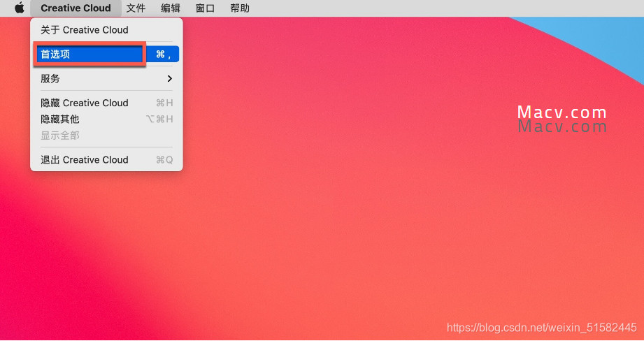Open the 帮助 menu
The image size is (644, 341).
pyautogui.click(x=240, y=8)
